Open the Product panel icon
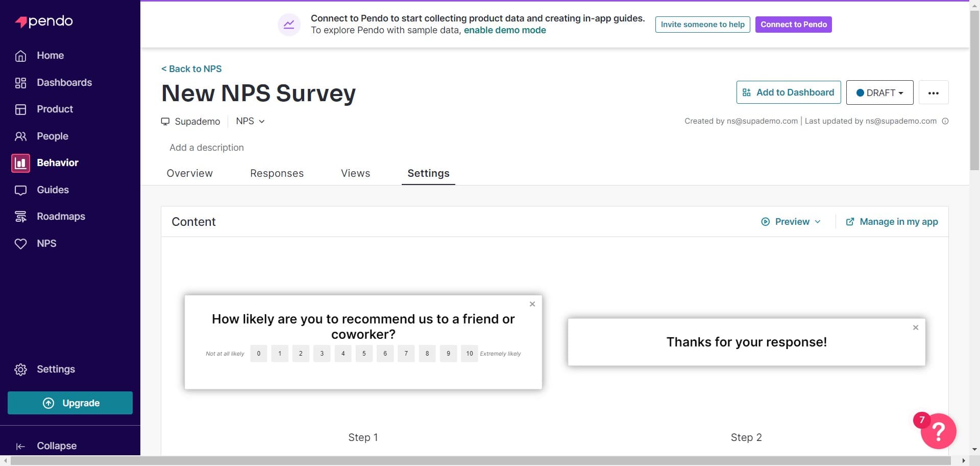Image resolution: width=980 pixels, height=466 pixels. [20, 109]
